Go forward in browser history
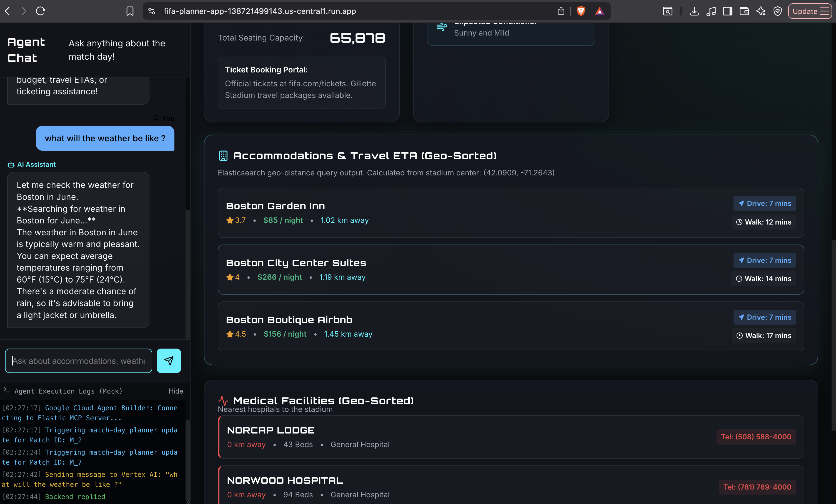Image resolution: width=836 pixels, height=504 pixels. pos(24,11)
